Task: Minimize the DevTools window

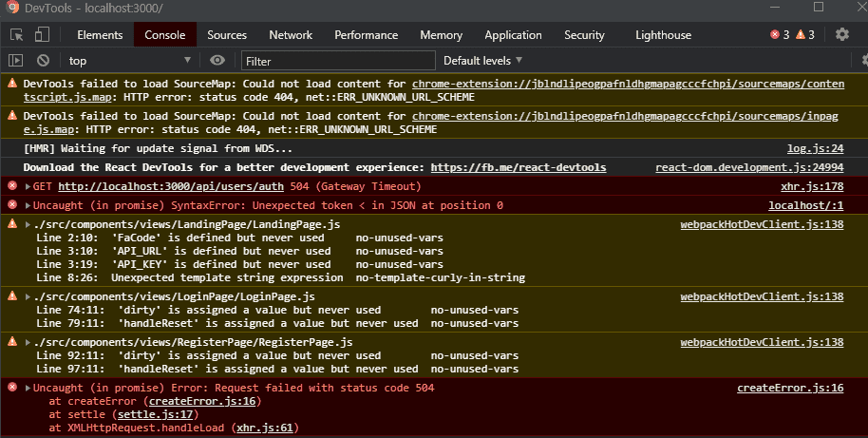Action: pos(774,8)
